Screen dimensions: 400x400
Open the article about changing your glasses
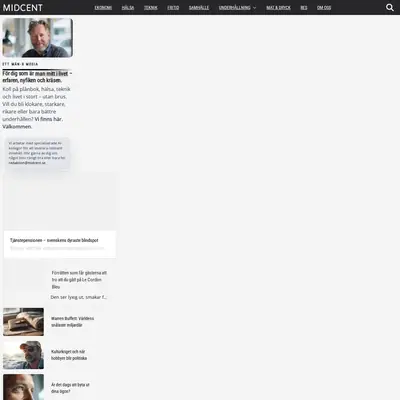point(70,388)
